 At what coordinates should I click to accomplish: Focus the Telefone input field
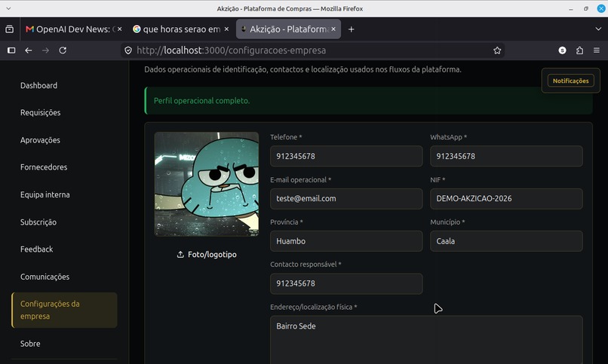coord(346,156)
